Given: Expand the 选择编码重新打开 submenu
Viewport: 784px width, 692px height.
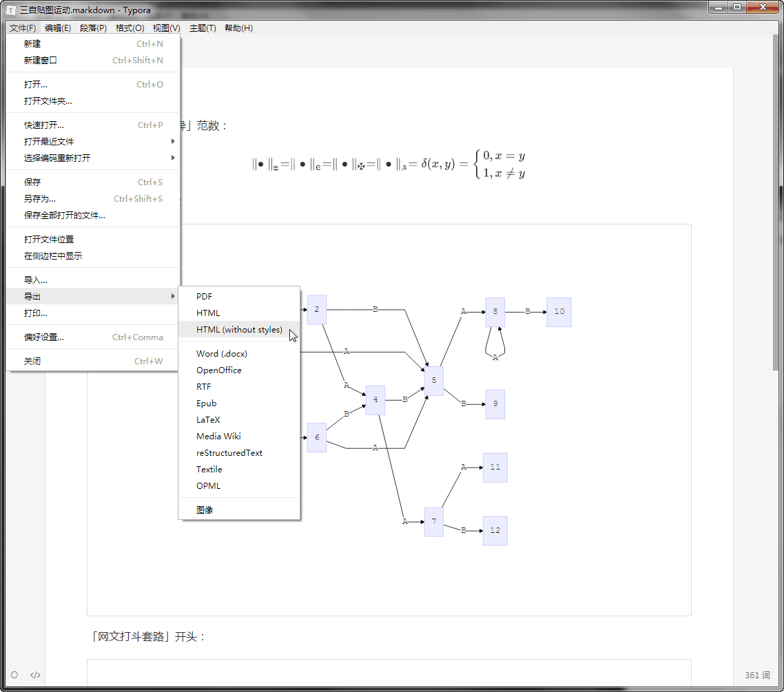Looking at the screenshot, I should point(93,158).
